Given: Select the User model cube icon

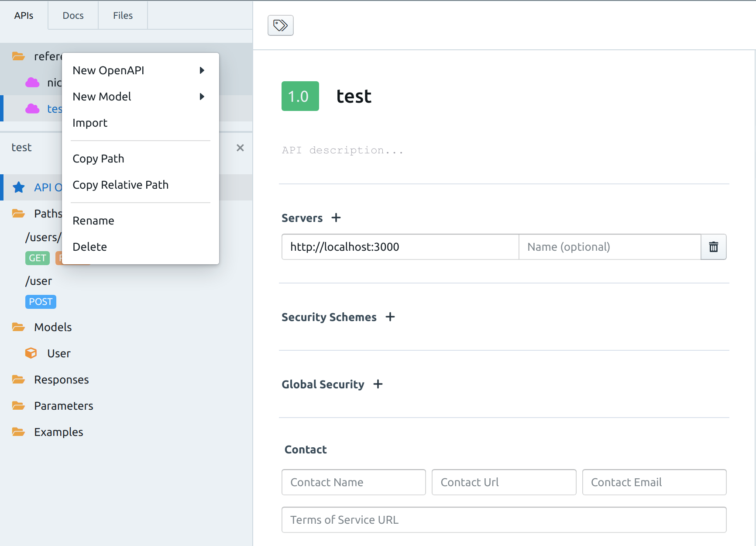Looking at the screenshot, I should (x=31, y=353).
